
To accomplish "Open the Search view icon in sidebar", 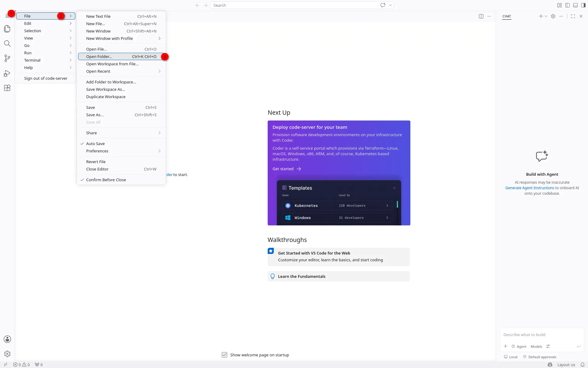I will [7, 44].
